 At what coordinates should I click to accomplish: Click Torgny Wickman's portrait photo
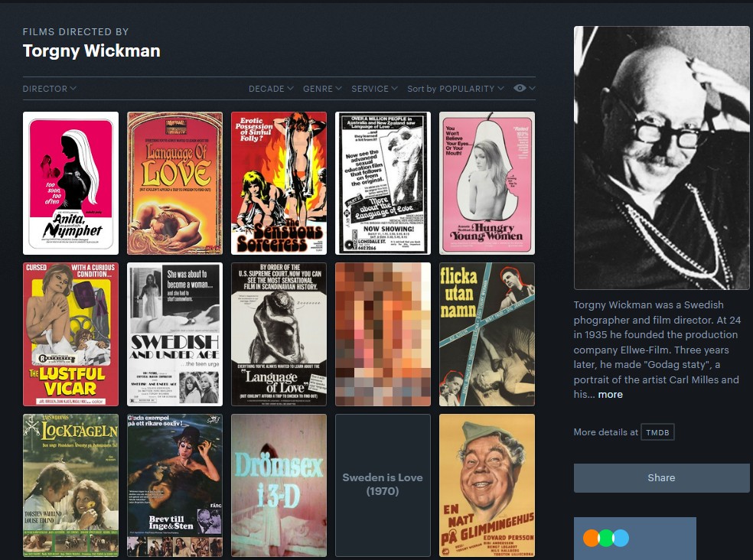[661, 158]
